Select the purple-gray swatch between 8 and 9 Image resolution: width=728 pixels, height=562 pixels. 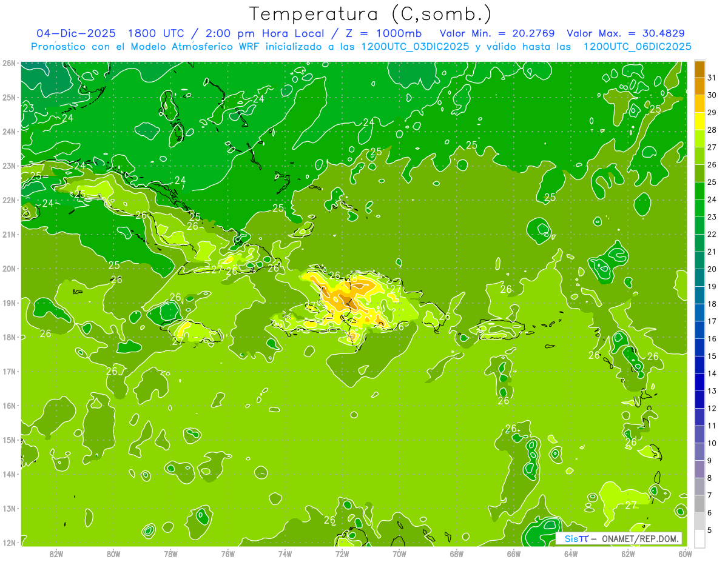[x=699, y=469]
